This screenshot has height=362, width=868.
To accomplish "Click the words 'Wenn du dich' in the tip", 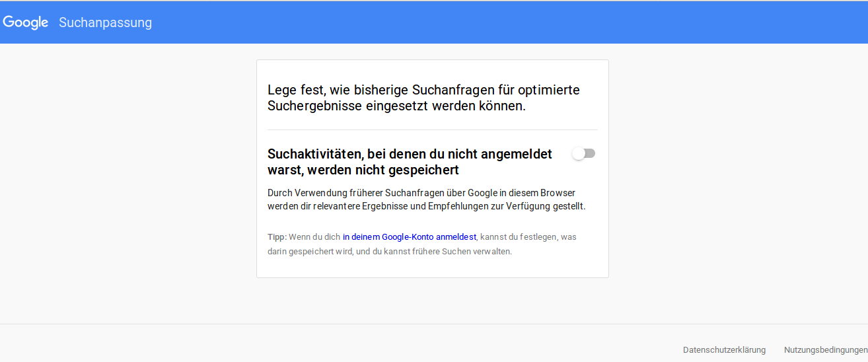I will point(314,236).
